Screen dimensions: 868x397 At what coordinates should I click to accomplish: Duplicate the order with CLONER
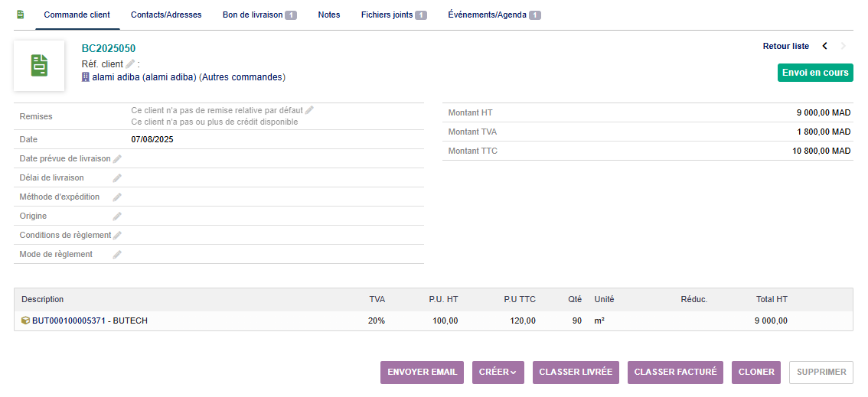(x=755, y=373)
